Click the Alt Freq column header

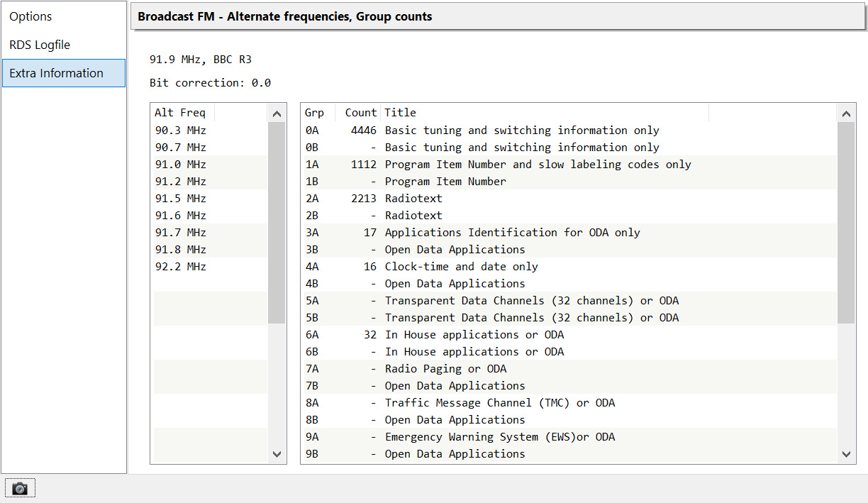(181, 113)
